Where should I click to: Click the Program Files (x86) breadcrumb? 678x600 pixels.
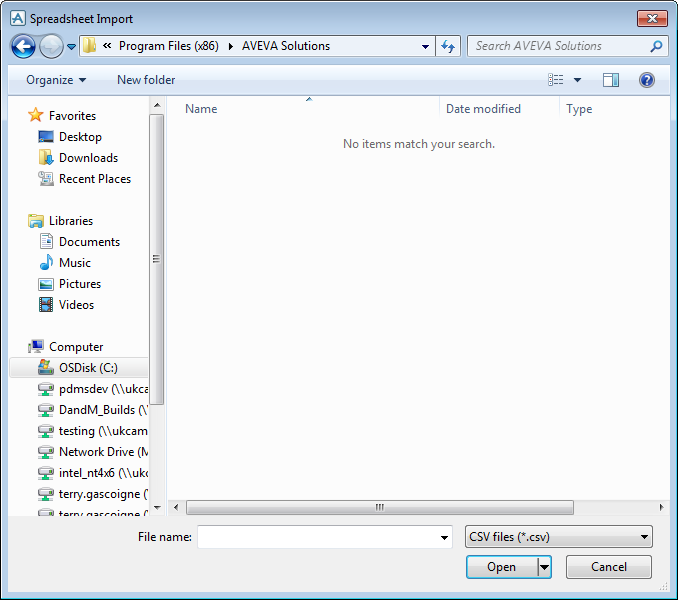(169, 46)
